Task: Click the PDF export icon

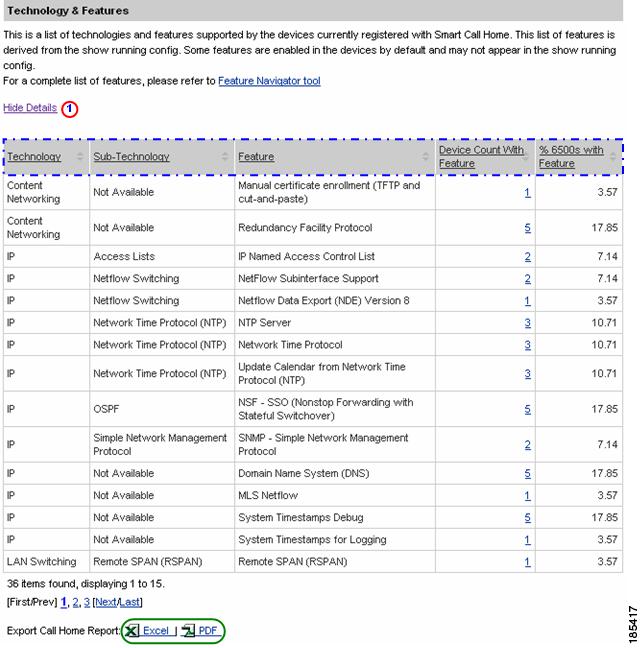Action: tap(188, 631)
